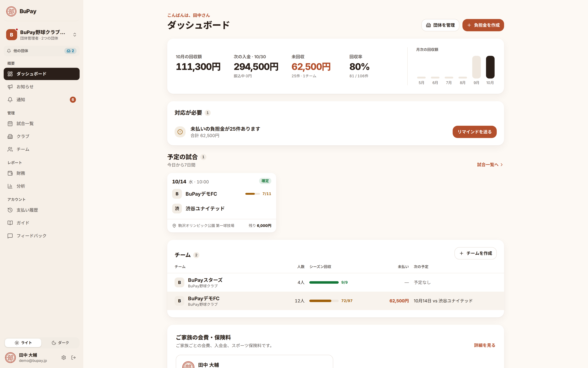Click 62,500円 unpaid amount in BuPayデモFC row
Screen dimensions: 588x368
pyautogui.click(x=399, y=301)
